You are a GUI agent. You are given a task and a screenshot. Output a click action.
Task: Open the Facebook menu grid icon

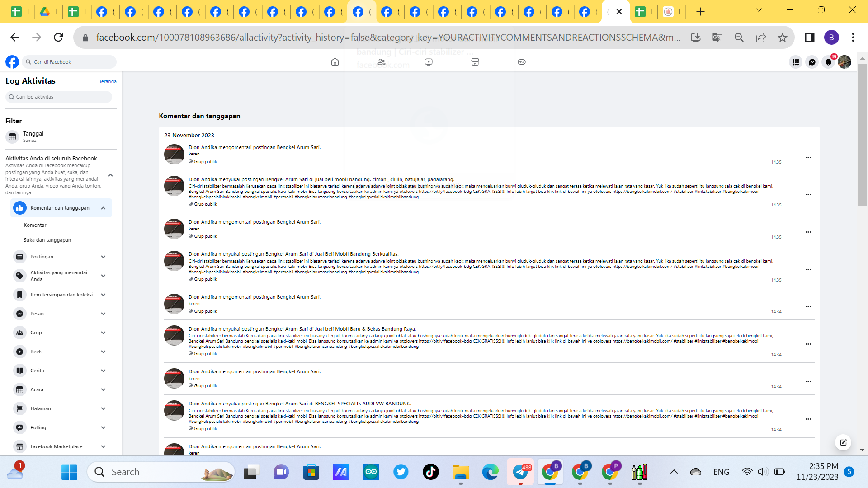(x=796, y=62)
